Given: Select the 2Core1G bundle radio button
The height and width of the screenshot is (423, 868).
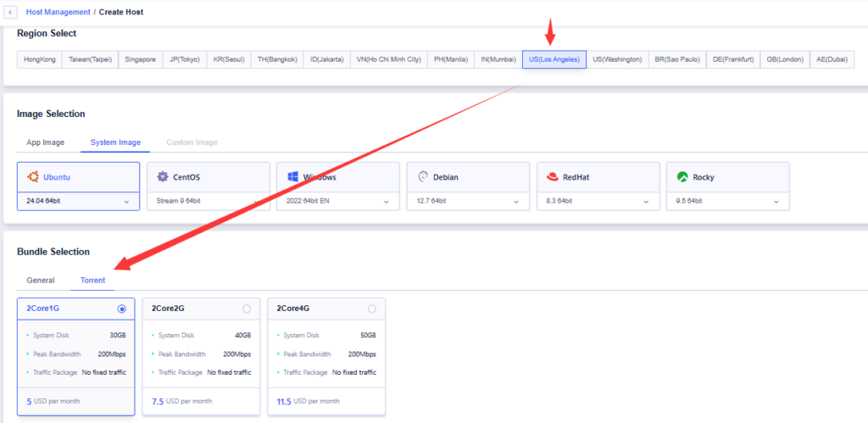Looking at the screenshot, I should 122,309.
